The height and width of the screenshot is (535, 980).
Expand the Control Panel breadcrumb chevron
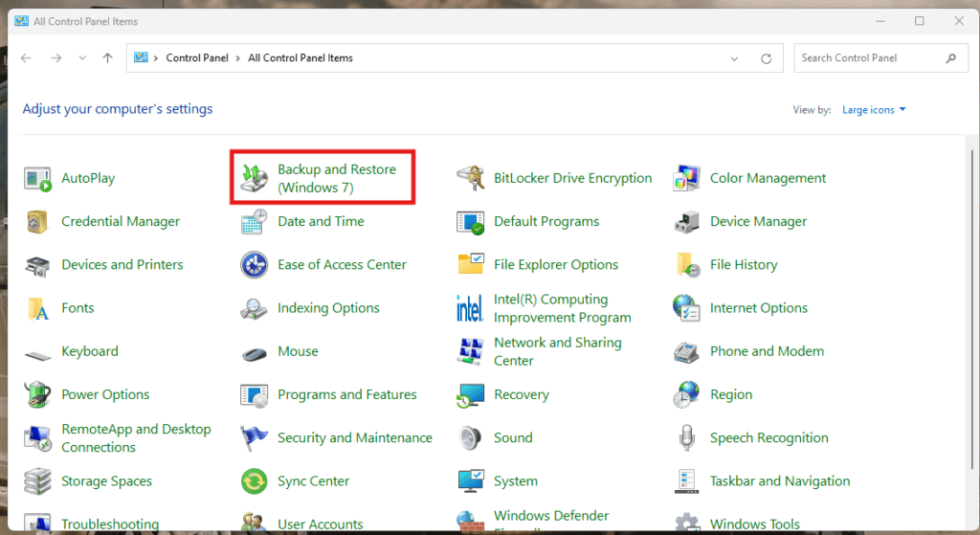238,58
